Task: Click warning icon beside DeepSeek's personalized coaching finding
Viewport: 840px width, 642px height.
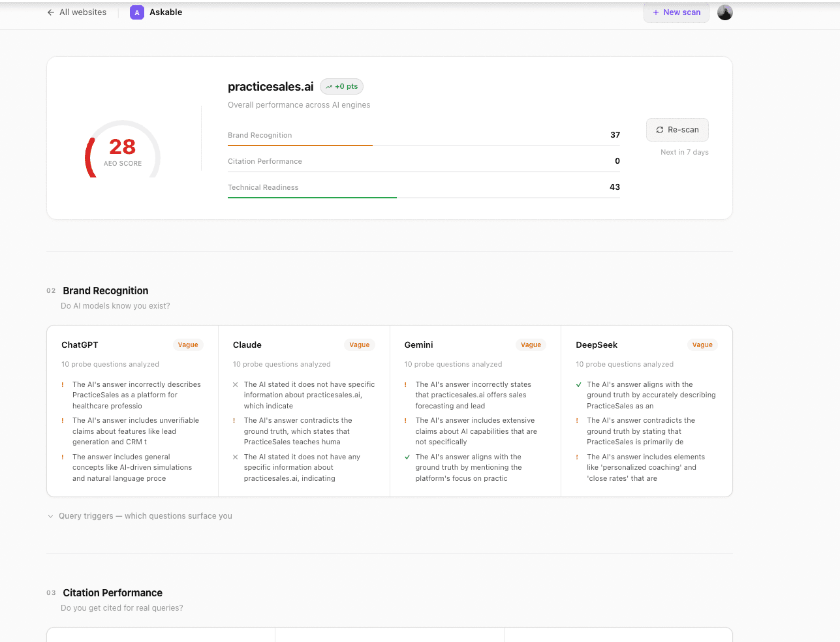Action: [x=578, y=457]
